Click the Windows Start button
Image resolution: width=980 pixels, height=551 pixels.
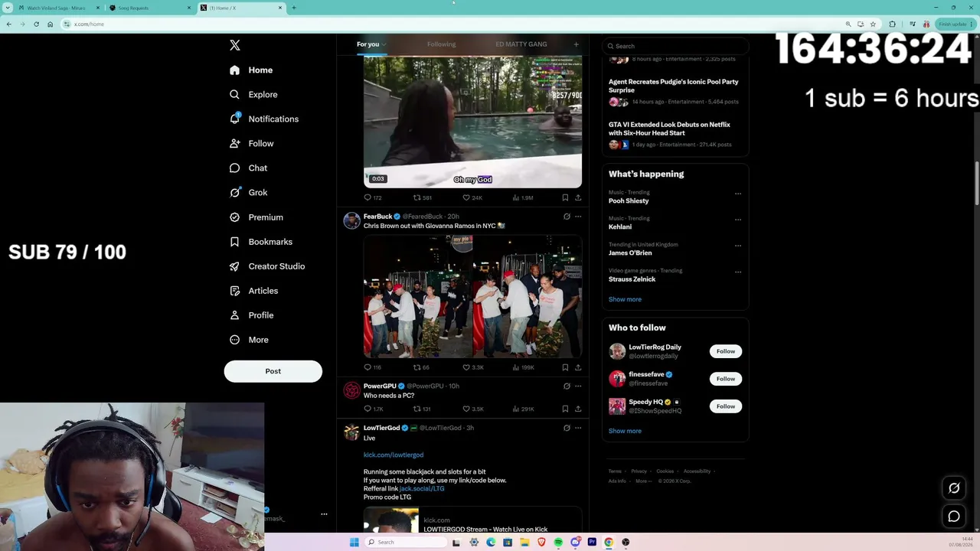[x=354, y=542]
